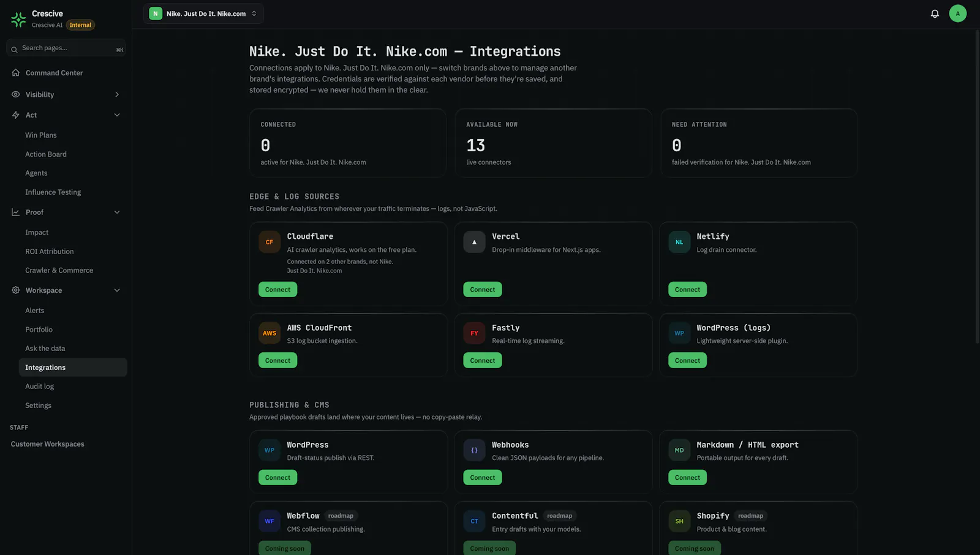980x555 pixels.
Task: Connect WordPress publishing integration
Action: [277, 478]
